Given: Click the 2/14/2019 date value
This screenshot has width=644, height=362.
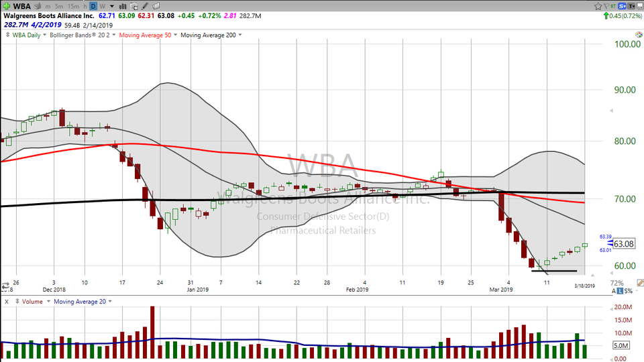Looking at the screenshot, I should (x=98, y=25).
